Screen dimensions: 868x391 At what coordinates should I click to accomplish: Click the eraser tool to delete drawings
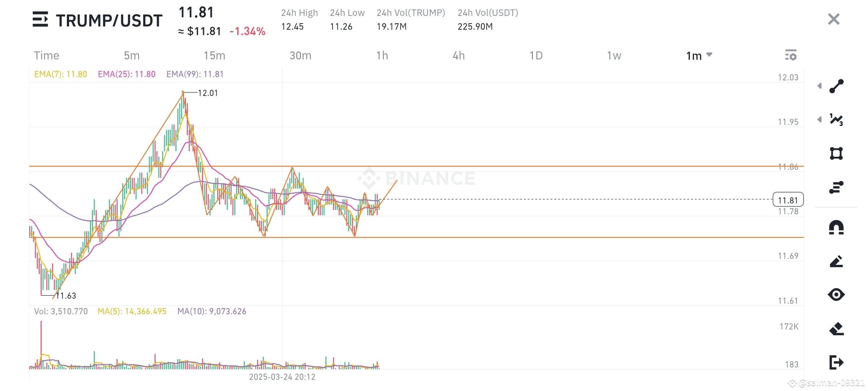[x=836, y=329]
